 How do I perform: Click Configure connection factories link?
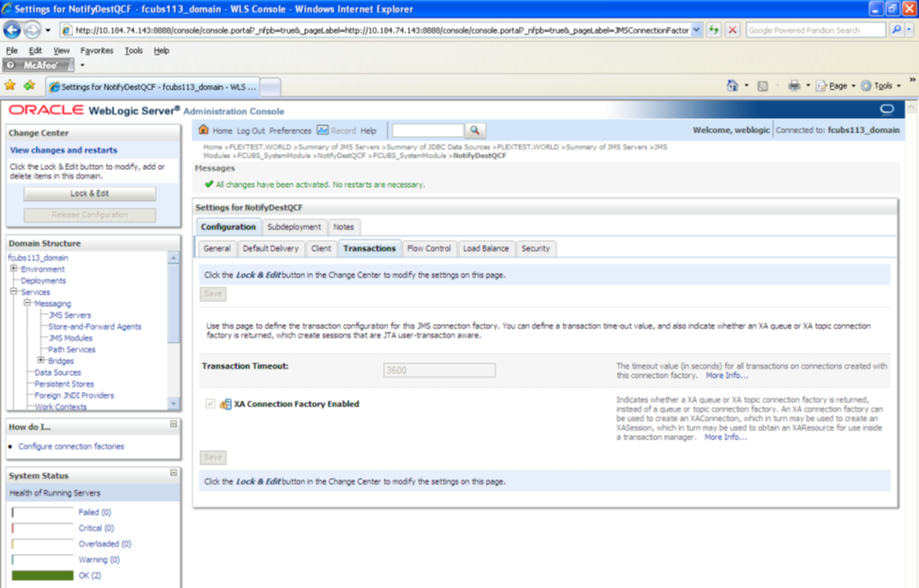click(x=71, y=446)
